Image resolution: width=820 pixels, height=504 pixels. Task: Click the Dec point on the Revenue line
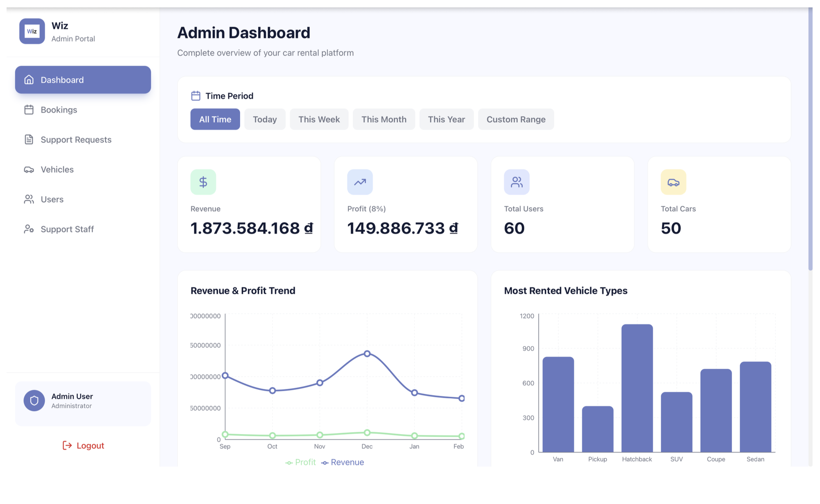coord(367,354)
